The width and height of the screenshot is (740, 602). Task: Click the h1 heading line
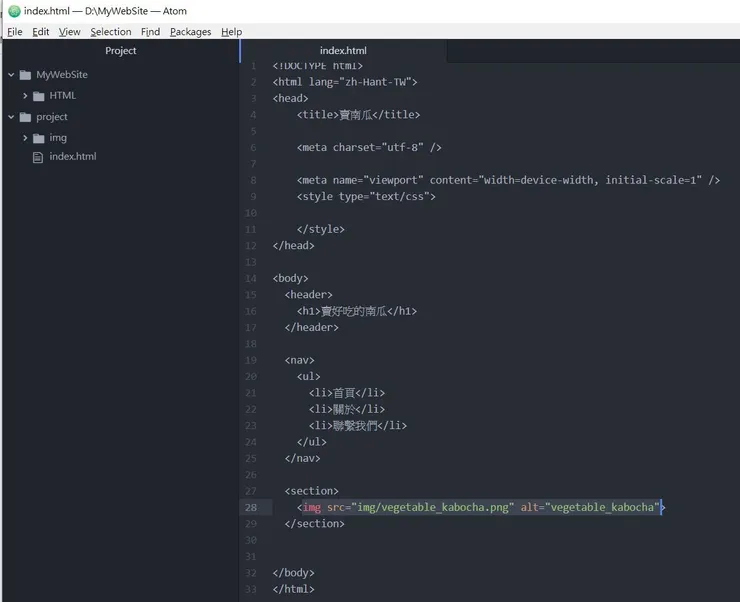pos(357,311)
